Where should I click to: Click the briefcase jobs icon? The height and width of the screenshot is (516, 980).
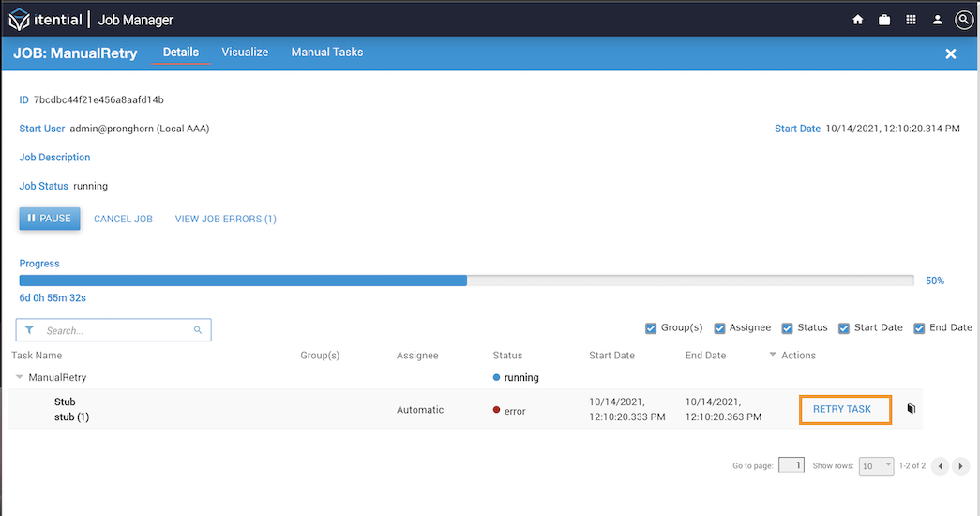884,20
